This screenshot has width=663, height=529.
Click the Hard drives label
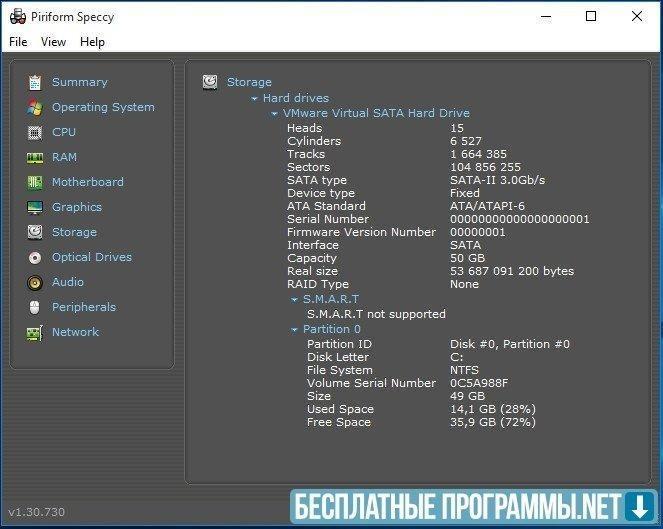coord(296,98)
